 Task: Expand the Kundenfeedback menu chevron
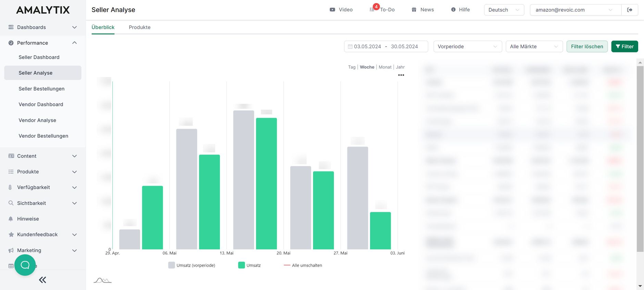click(74, 235)
